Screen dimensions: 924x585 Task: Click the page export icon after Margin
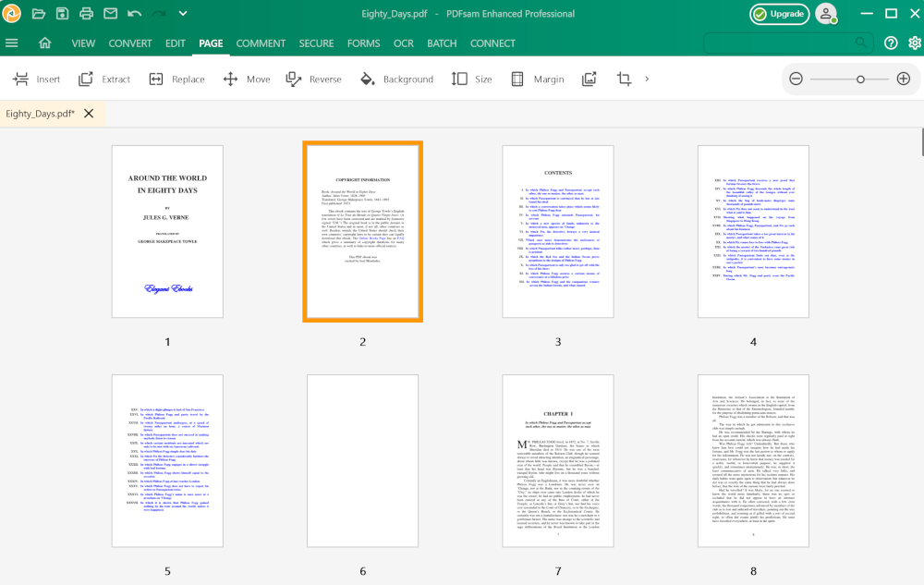[x=590, y=79]
